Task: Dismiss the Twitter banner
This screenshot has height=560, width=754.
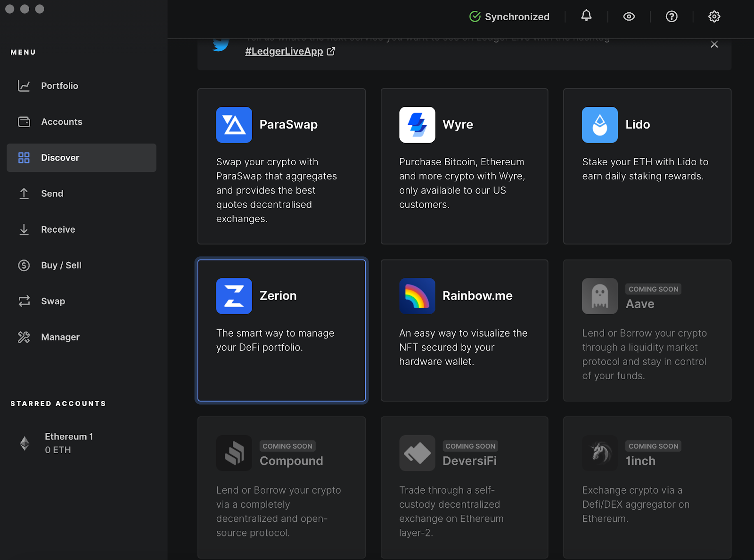Action: [714, 44]
